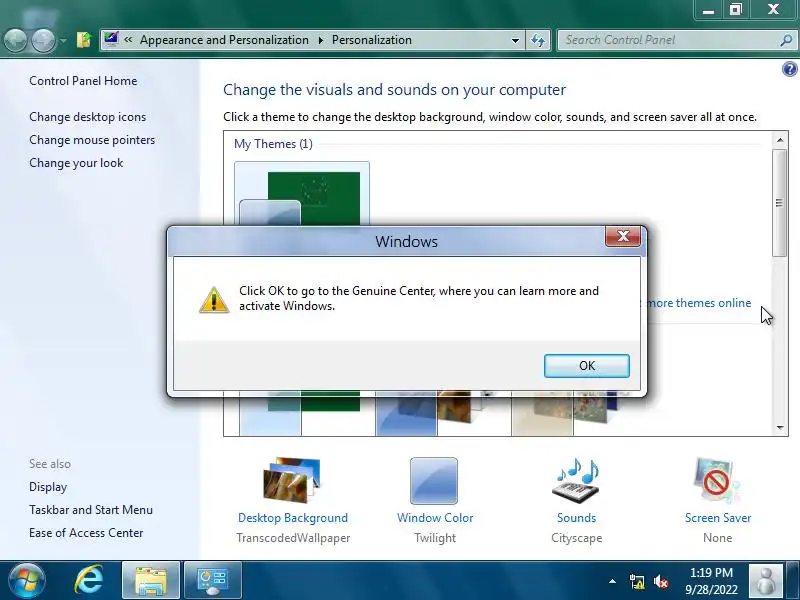Click the folder-up icon beside the address bar
The height and width of the screenshot is (600, 800).
[x=84, y=40]
